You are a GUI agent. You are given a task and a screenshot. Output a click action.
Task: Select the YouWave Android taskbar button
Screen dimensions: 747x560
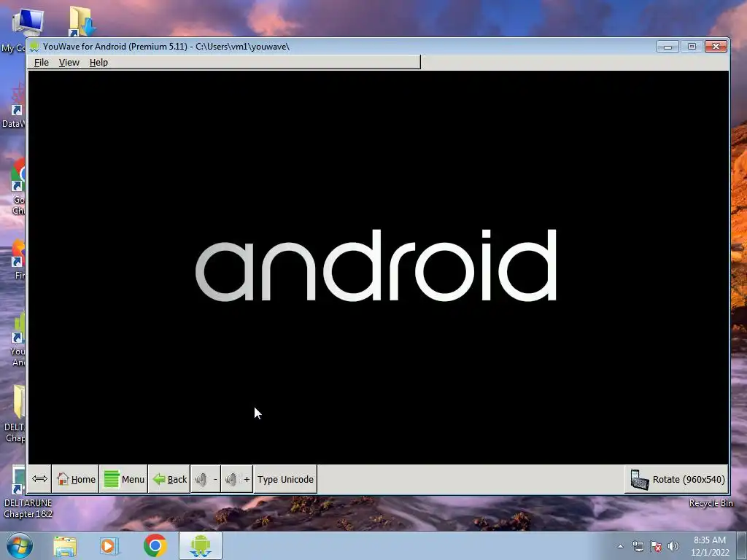coord(201,545)
